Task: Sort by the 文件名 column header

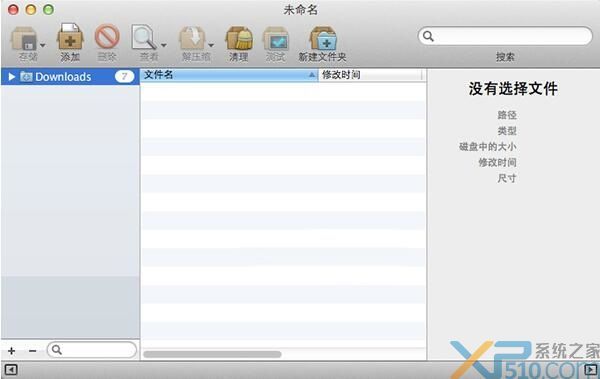Action: pos(229,75)
